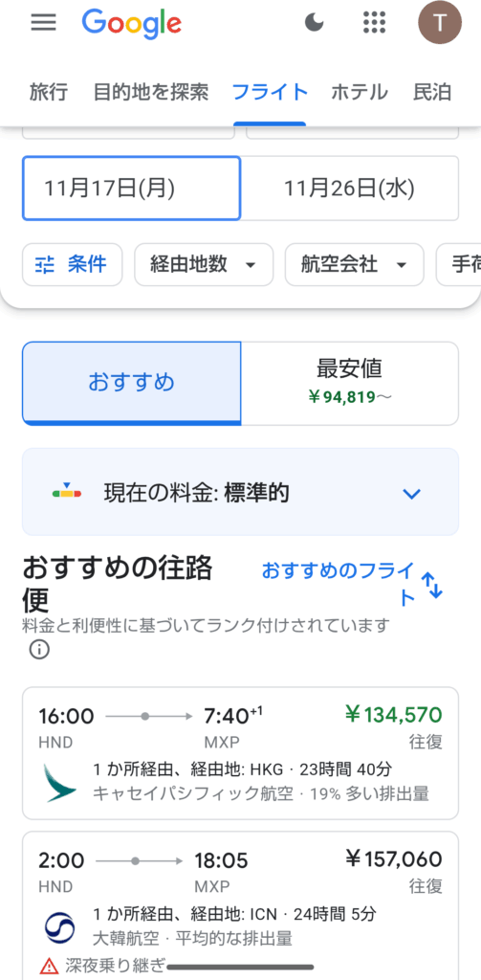This screenshot has width=481, height=980.
Task: Open the hamburger main menu
Action: click(x=43, y=23)
